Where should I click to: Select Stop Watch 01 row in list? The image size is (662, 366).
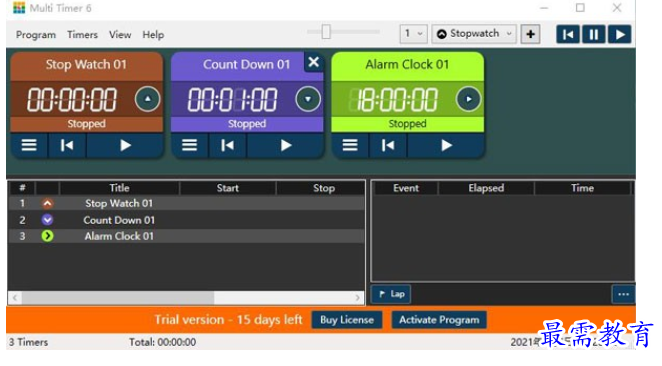pos(186,203)
